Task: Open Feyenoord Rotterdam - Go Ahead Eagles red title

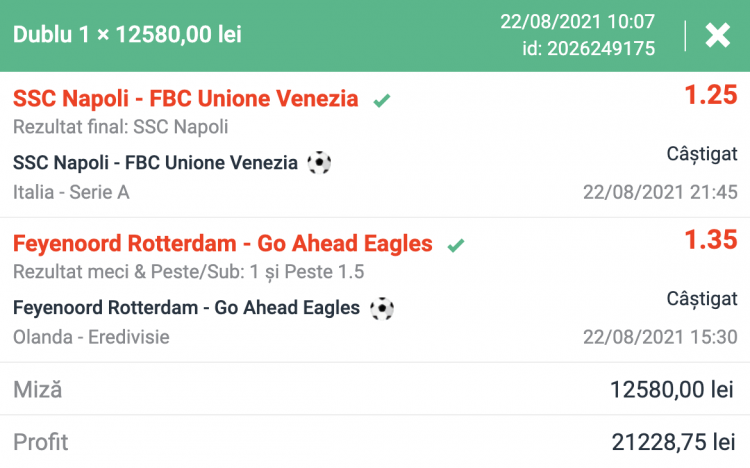Action: click(223, 244)
